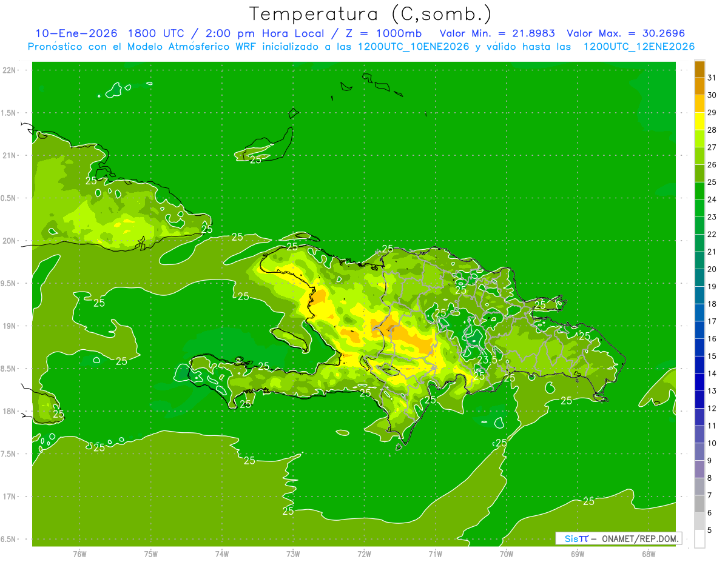Click the "Valor Min. = 21.8983" text

point(497,33)
